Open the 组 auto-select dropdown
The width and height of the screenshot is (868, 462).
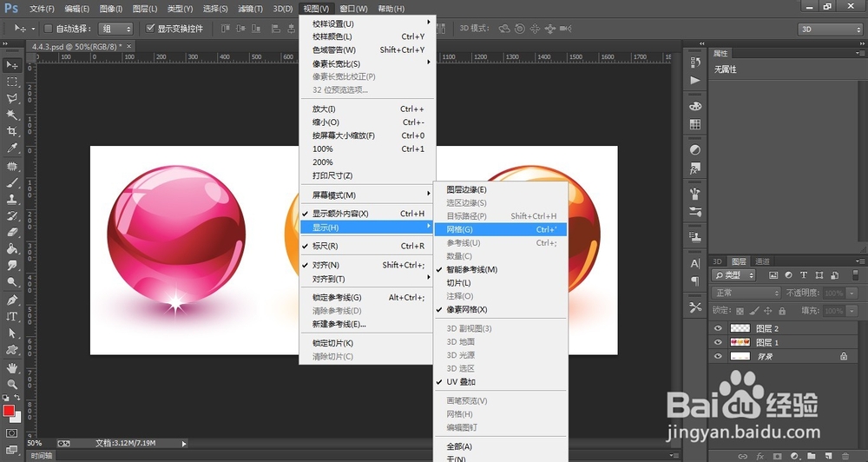click(115, 29)
